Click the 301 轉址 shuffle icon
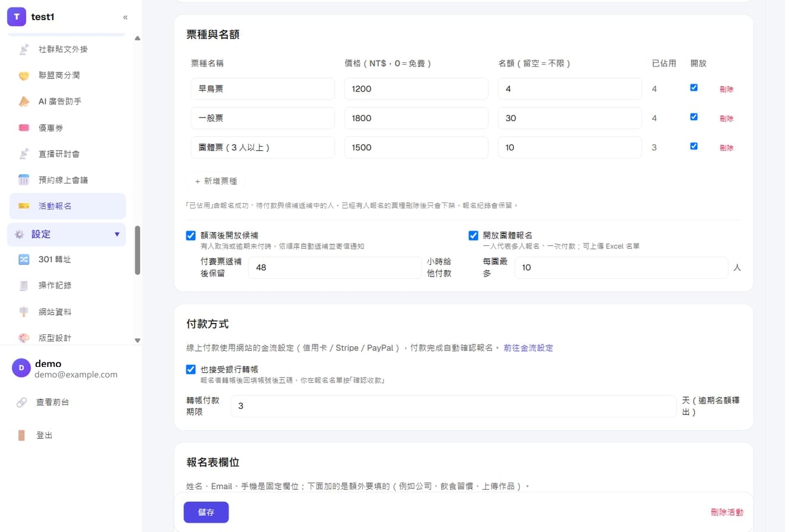Screen dimensions: 785x532 [24, 259]
